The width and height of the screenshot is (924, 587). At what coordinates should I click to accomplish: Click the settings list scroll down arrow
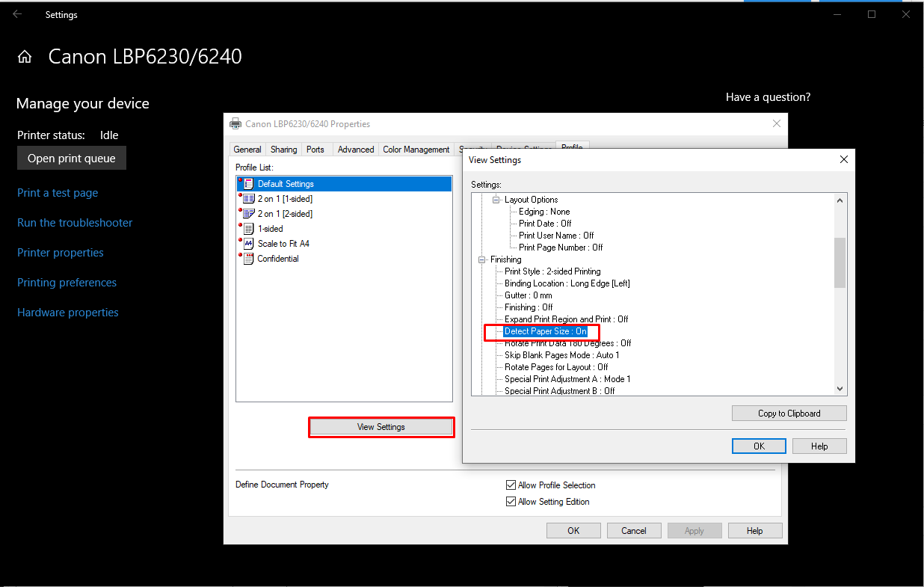click(x=840, y=388)
